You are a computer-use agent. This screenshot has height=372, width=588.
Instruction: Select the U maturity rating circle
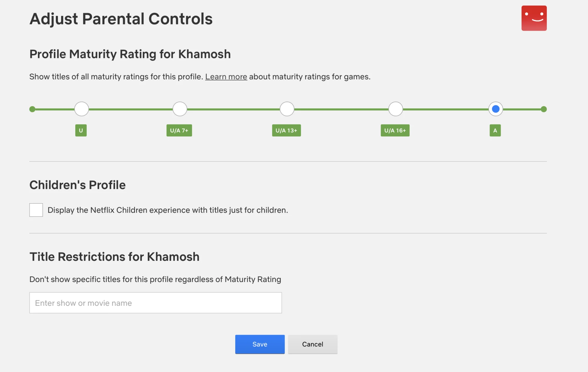point(81,109)
